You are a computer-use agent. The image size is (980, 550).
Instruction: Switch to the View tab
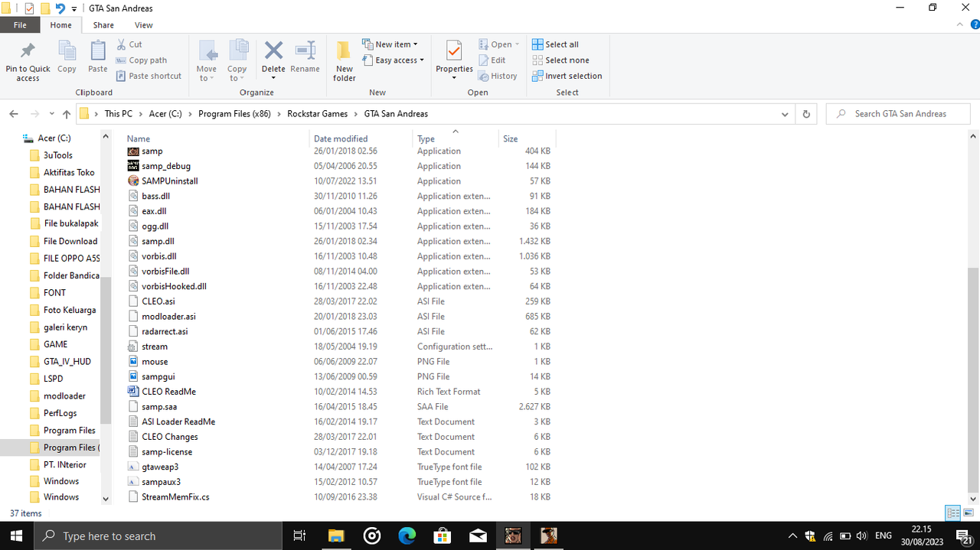(144, 25)
